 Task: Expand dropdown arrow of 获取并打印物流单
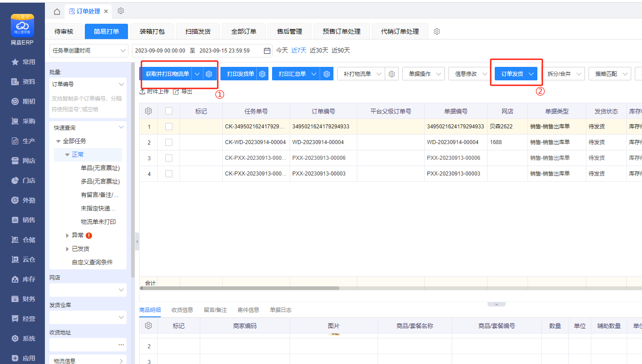click(197, 74)
